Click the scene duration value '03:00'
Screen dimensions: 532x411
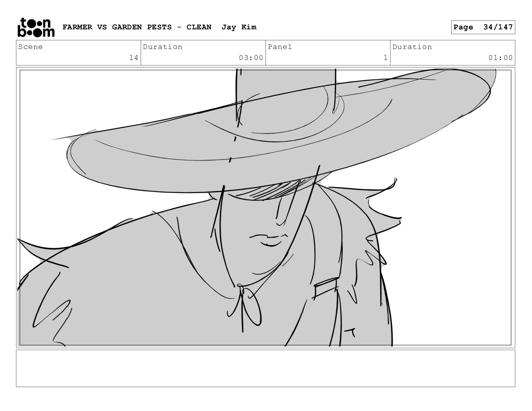[251, 58]
